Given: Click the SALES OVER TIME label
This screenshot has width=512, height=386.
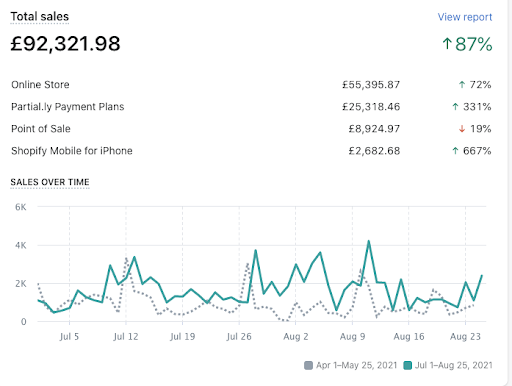Looking at the screenshot, I should point(50,182).
